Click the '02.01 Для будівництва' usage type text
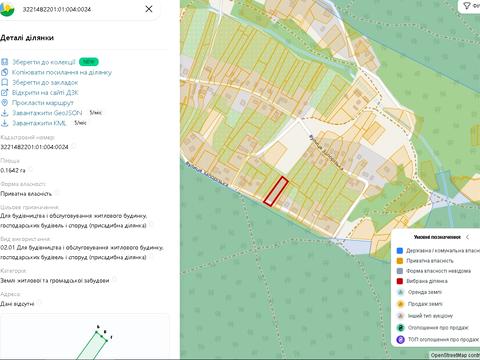The width and height of the screenshot is (480, 360). 82,252
